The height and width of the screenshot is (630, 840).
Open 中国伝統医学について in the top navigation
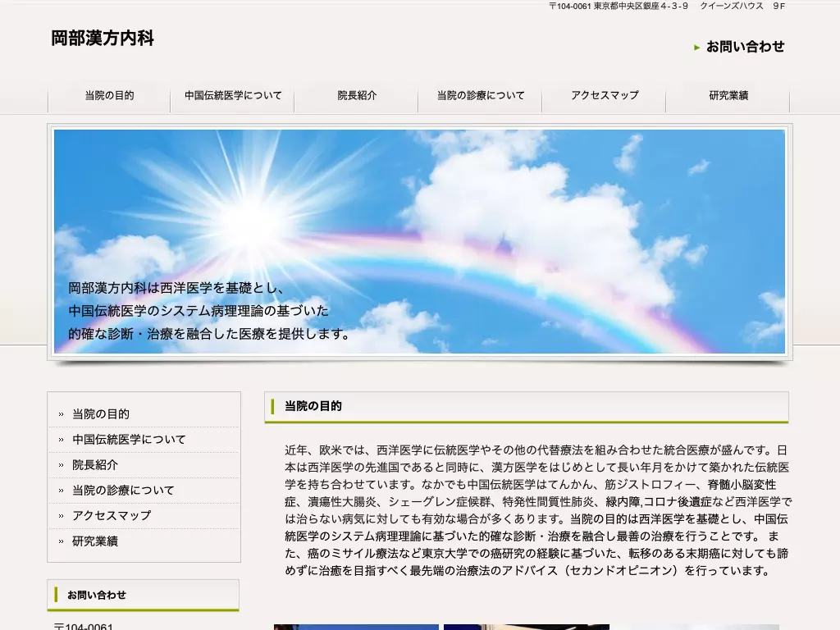pos(233,96)
